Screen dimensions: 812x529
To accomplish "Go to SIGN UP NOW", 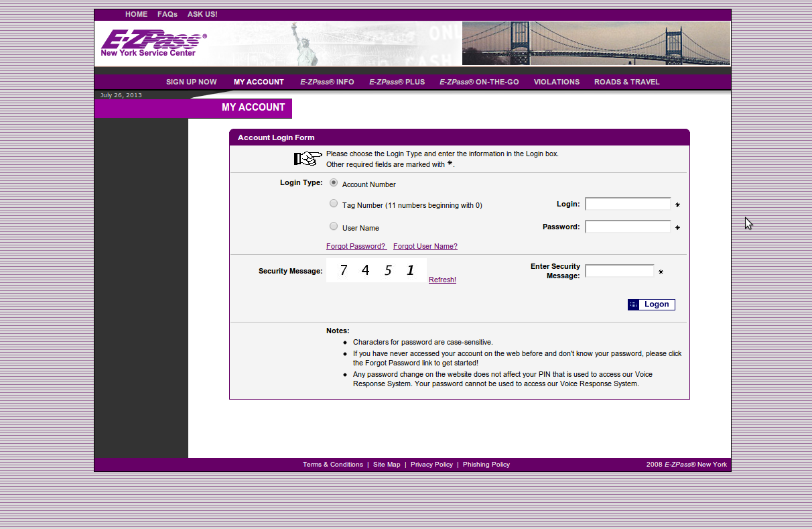I will coord(192,82).
